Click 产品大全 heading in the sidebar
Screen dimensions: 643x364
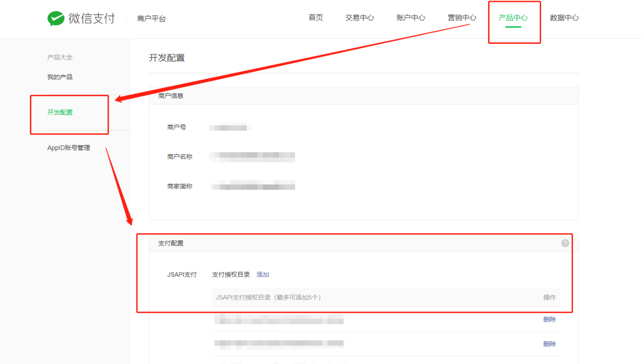pyautogui.click(x=60, y=57)
